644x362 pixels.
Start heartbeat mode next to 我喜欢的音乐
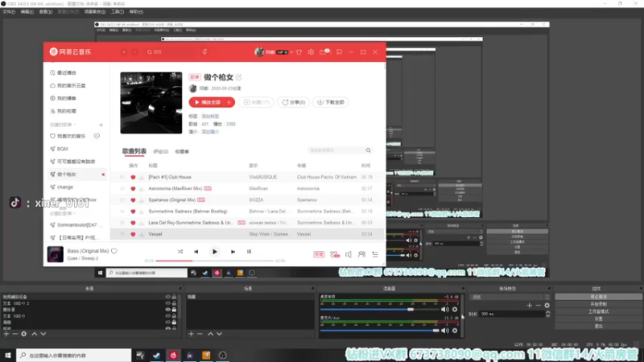pos(97,136)
